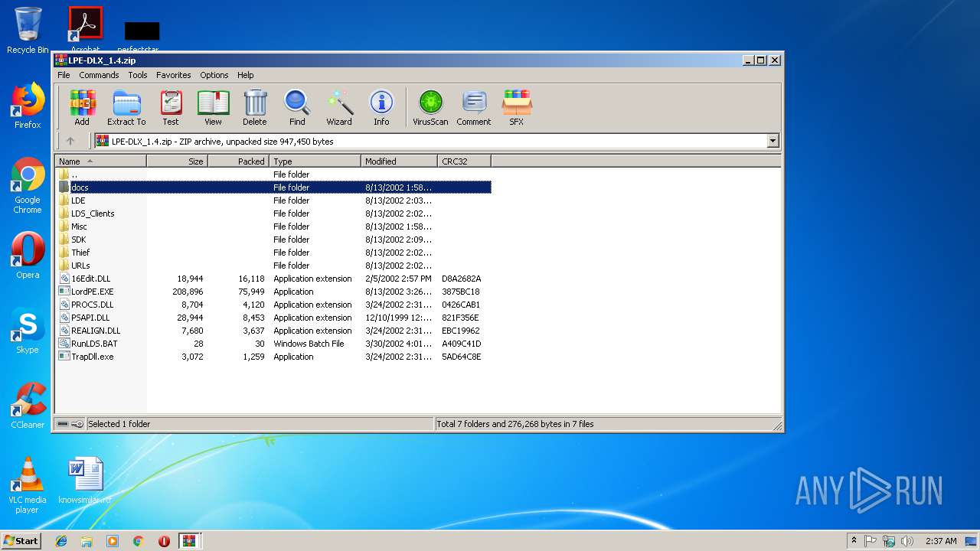Sort by the Size column header
Image resolution: width=980 pixels, height=551 pixels.
click(x=177, y=161)
